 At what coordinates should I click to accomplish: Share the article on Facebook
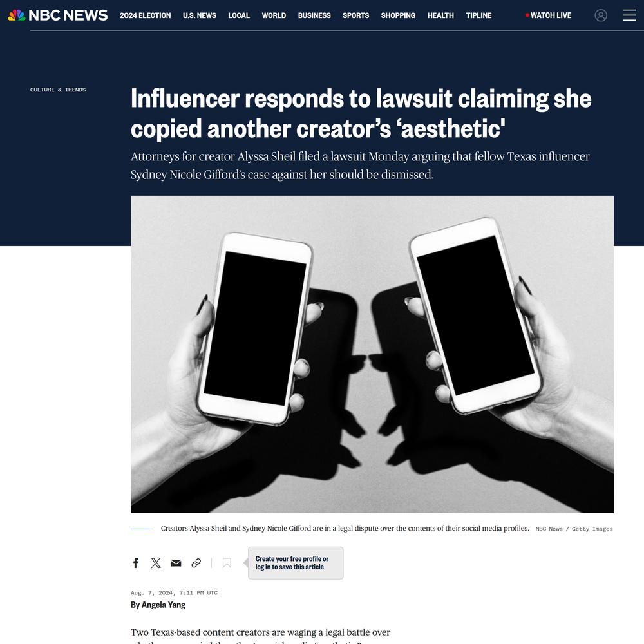click(135, 563)
